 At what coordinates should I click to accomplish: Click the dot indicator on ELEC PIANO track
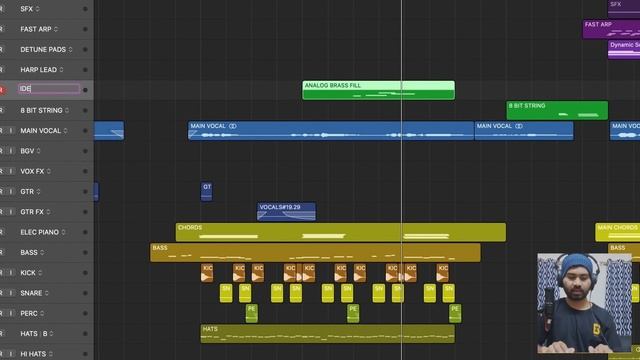(x=85, y=232)
